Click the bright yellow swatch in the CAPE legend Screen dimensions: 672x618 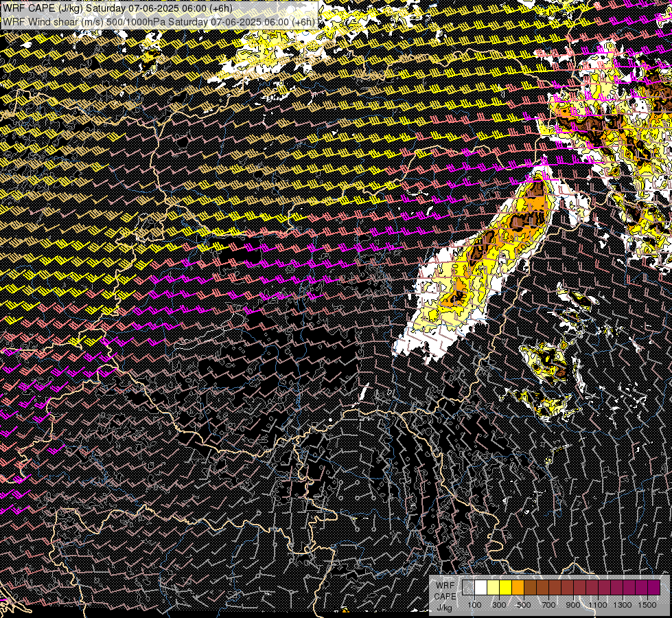[506, 588]
